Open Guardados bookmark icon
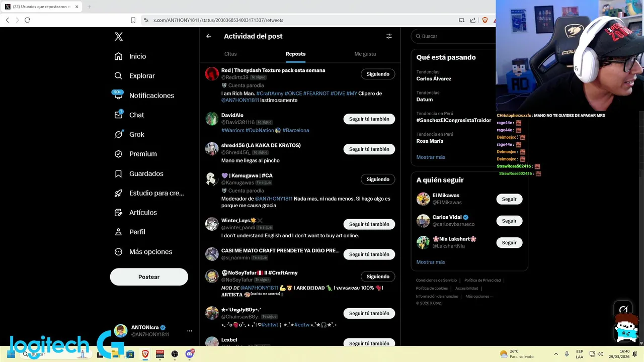The image size is (644, 362). [x=118, y=173]
